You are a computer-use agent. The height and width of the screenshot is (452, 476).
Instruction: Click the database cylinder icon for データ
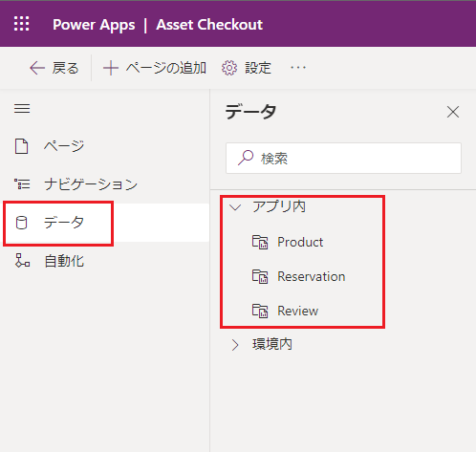(x=21, y=223)
